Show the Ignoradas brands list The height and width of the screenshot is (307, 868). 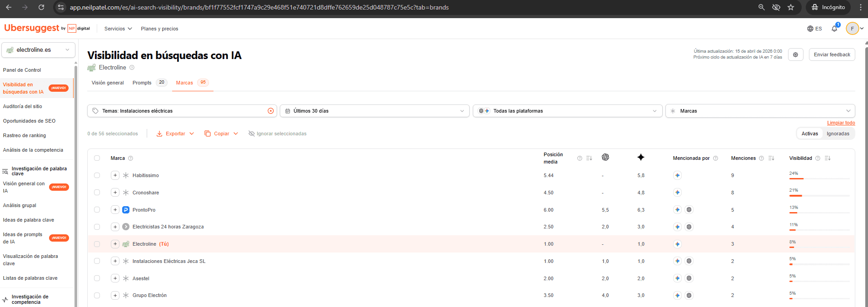point(838,134)
